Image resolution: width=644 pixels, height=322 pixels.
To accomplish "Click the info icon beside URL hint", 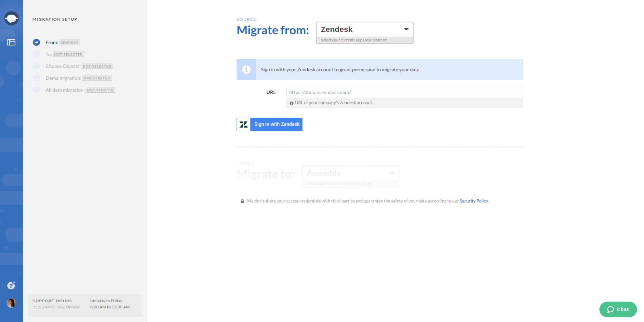I will pyautogui.click(x=291, y=103).
